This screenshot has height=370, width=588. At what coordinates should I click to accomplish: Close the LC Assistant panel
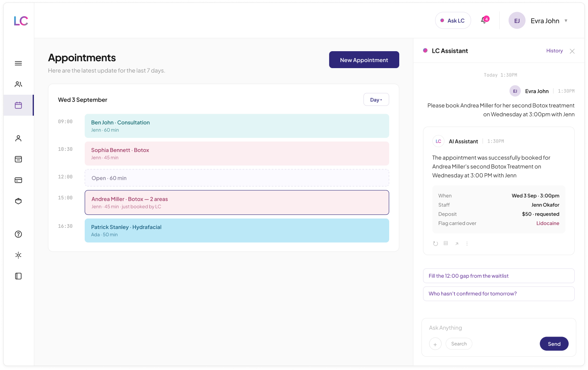[x=572, y=51]
